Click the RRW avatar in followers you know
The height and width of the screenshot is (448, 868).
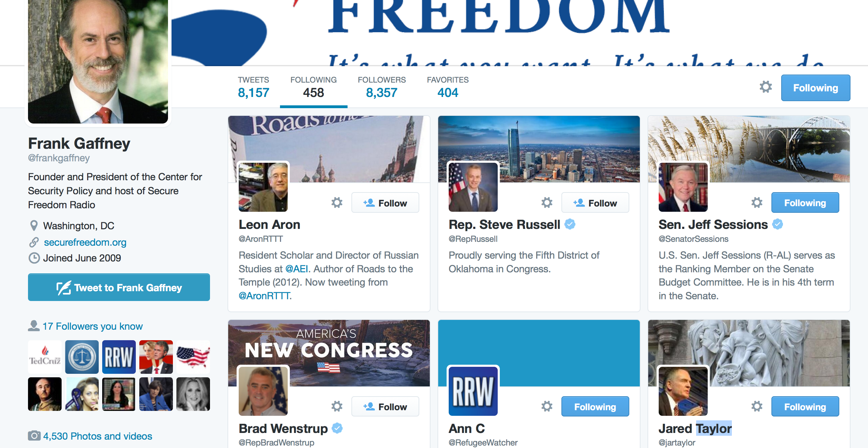point(119,357)
